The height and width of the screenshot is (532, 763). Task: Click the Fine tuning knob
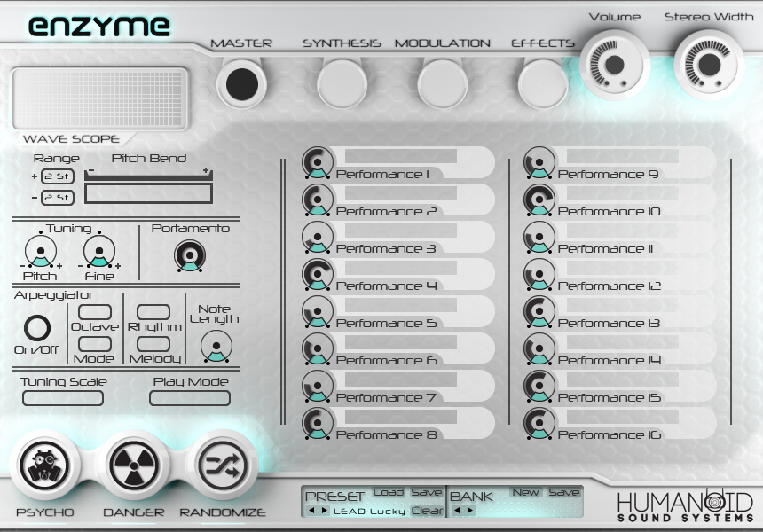99,252
